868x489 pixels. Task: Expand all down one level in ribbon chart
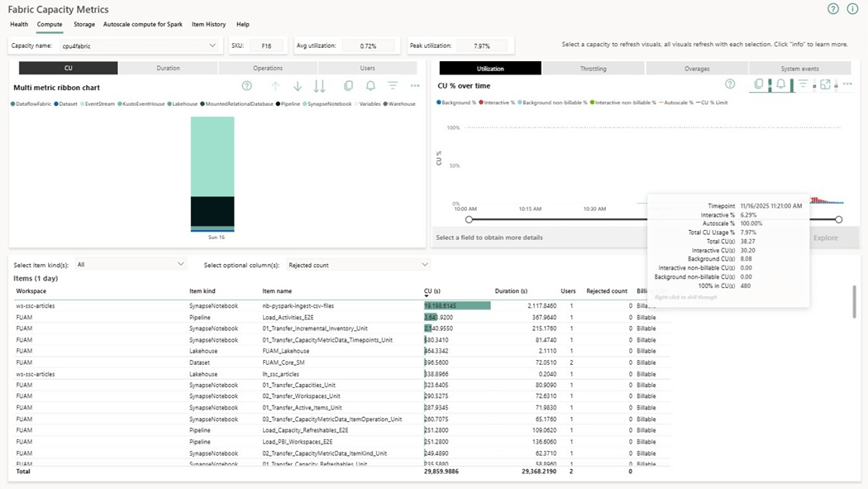[319, 86]
